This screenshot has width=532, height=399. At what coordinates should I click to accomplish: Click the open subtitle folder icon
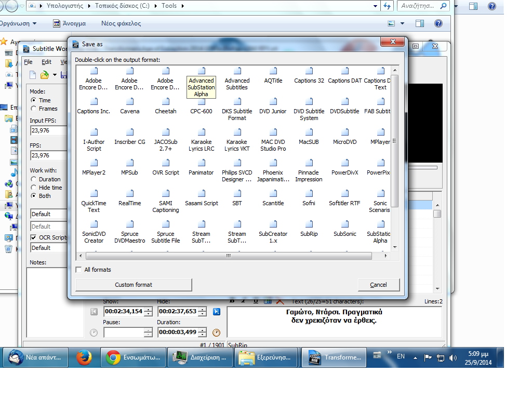pyautogui.click(x=45, y=75)
